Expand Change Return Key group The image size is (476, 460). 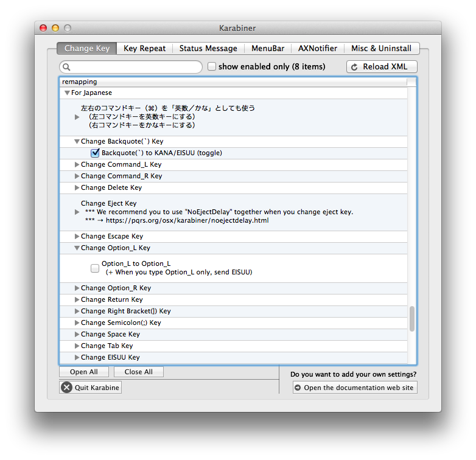coord(77,299)
